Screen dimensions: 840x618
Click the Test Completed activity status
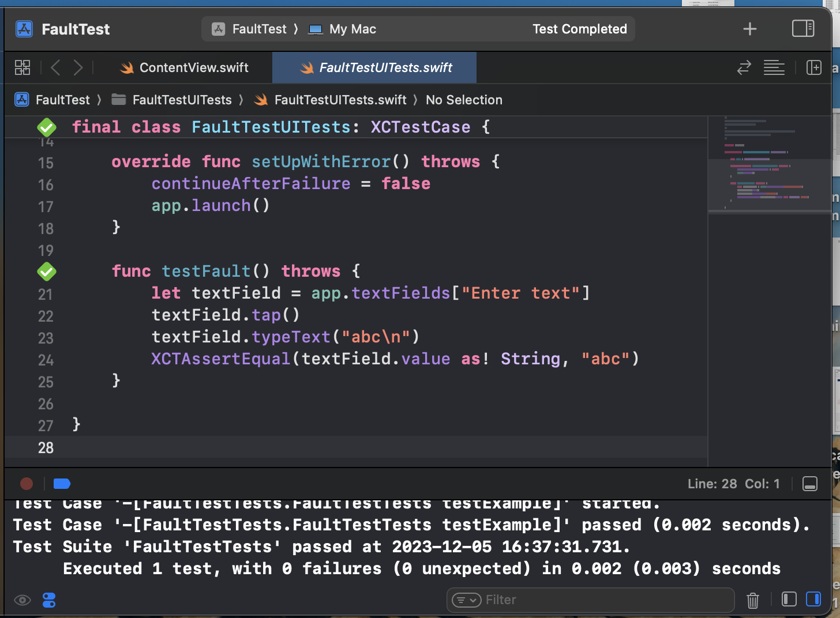pyautogui.click(x=580, y=29)
